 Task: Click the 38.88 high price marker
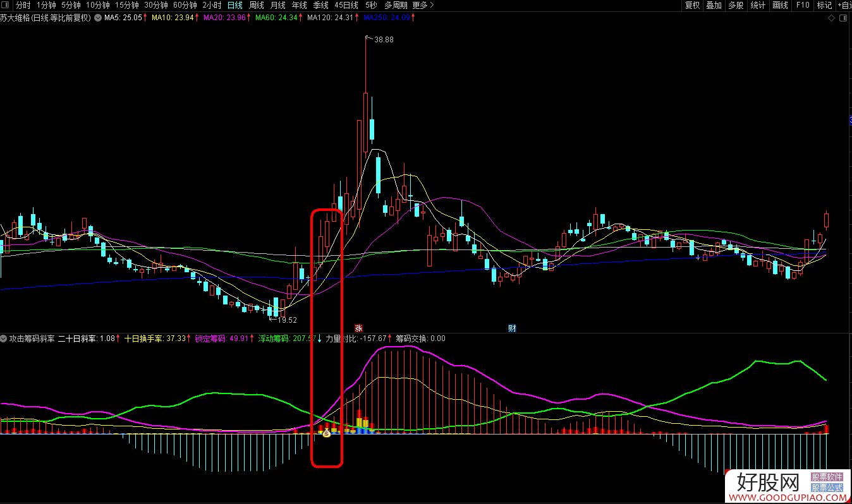384,40
